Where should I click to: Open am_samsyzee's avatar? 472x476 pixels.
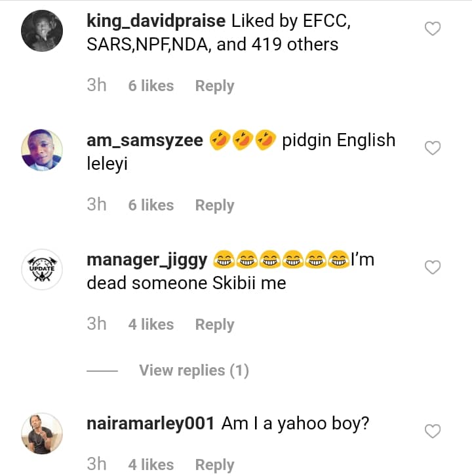coord(42,150)
